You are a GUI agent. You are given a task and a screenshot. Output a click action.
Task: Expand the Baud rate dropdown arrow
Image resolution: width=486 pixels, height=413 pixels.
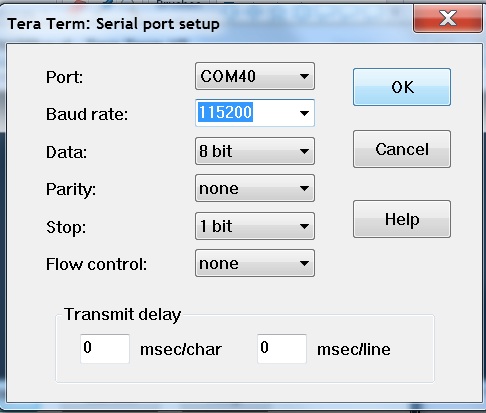pyautogui.click(x=304, y=113)
